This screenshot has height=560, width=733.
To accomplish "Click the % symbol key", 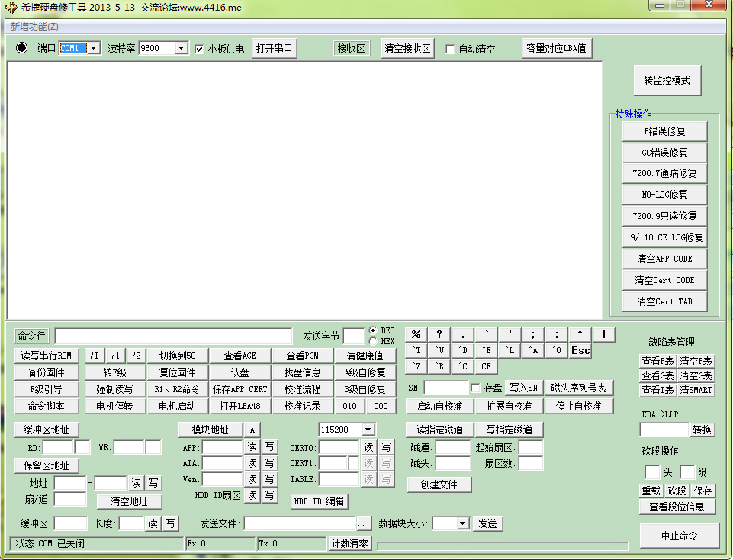I will [x=416, y=335].
